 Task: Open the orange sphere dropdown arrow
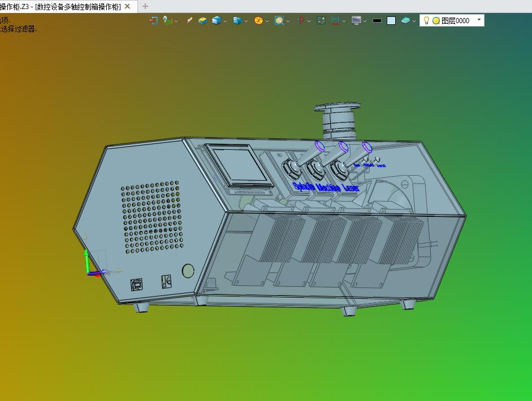[x=267, y=21]
